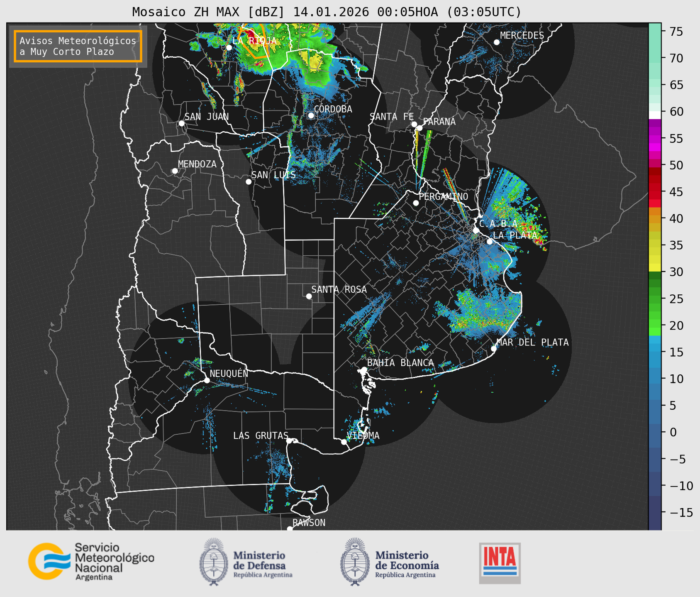
Task: Click the white dot marking Santa Rosa
Action: (309, 296)
